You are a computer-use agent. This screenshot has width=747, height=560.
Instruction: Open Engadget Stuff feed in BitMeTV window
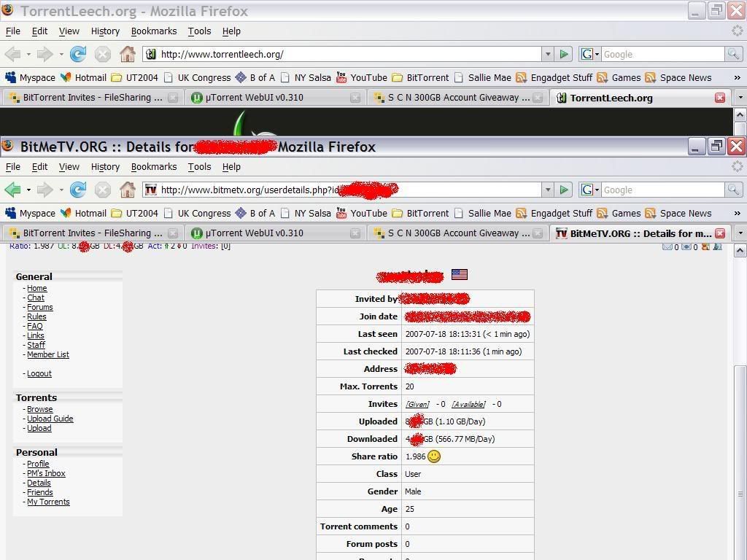pyautogui.click(x=554, y=214)
